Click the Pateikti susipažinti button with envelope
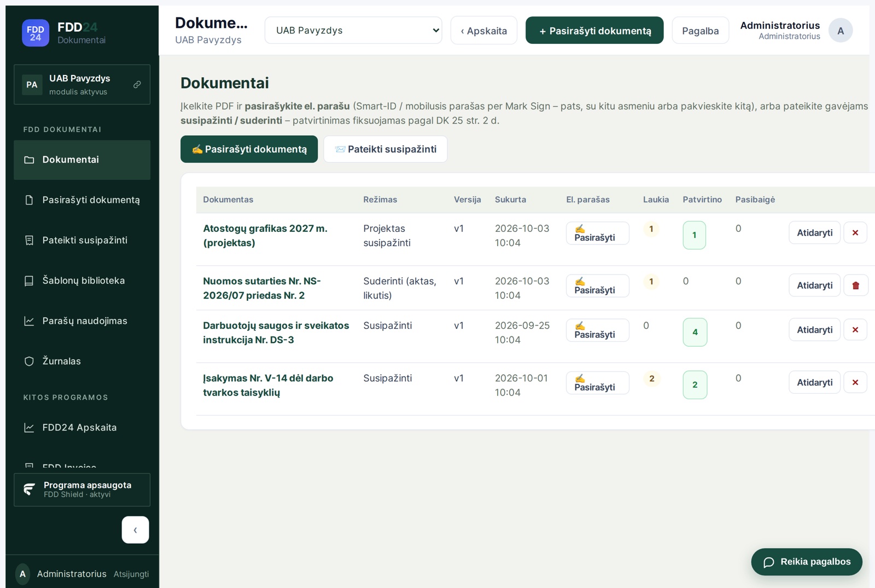 pos(386,149)
